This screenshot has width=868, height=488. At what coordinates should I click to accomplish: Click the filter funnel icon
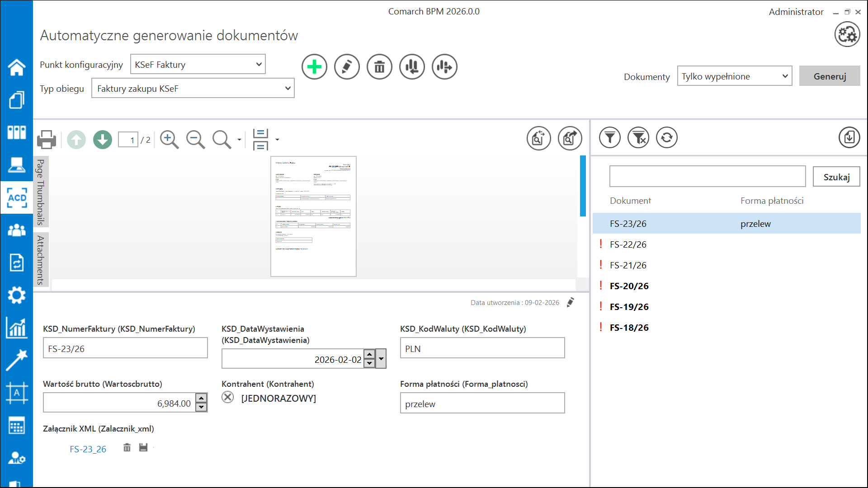point(609,137)
